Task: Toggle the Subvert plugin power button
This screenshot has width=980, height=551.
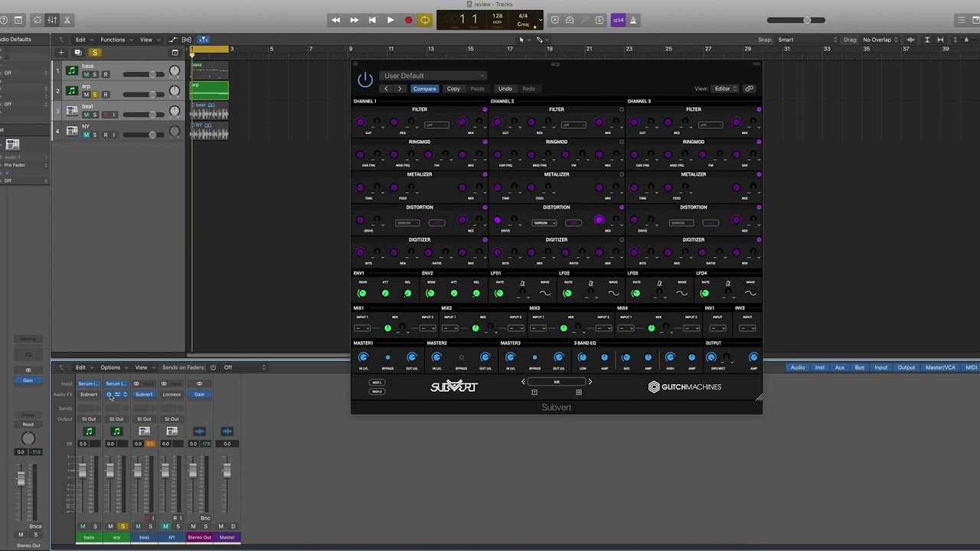Action: (365, 80)
